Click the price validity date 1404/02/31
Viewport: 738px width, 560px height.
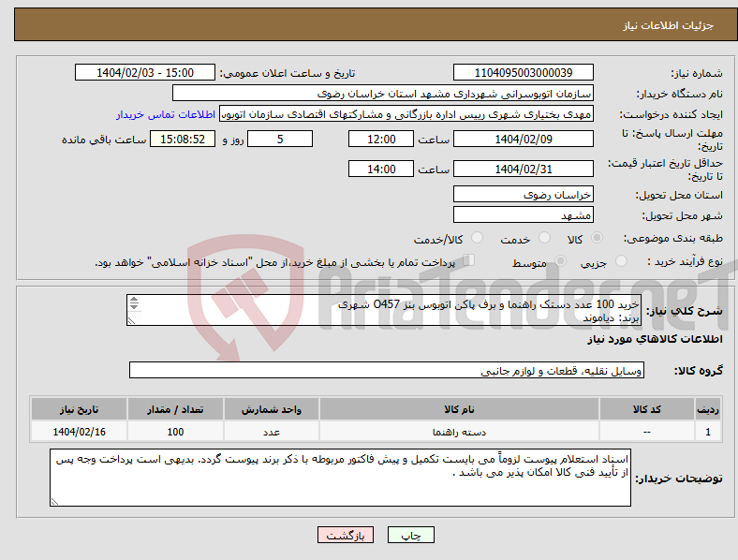click(523, 169)
